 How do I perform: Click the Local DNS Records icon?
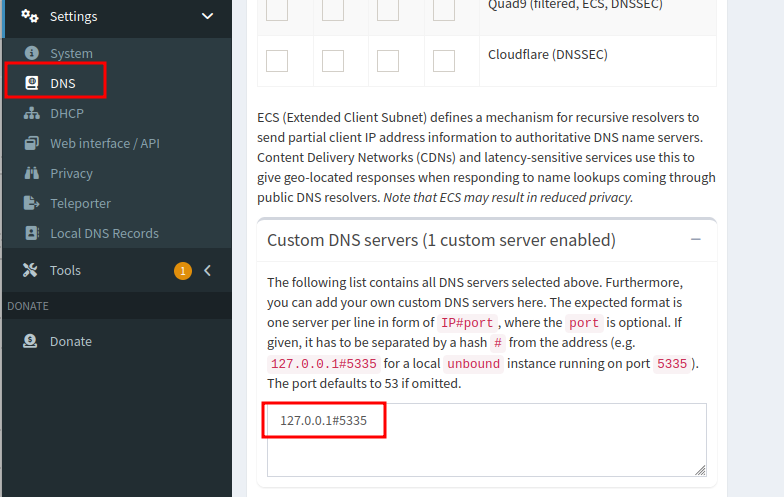31,233
